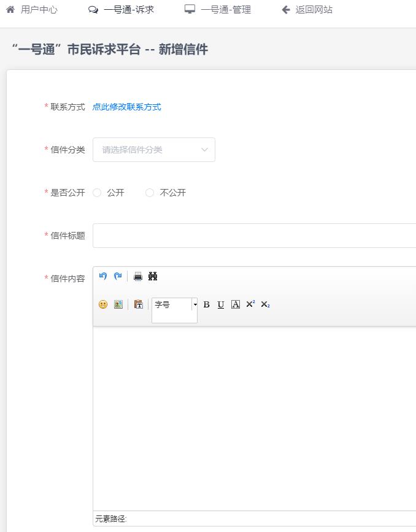Click the 联系方式 field label
This screenshot has height=532, width=416.
[67, 107]
